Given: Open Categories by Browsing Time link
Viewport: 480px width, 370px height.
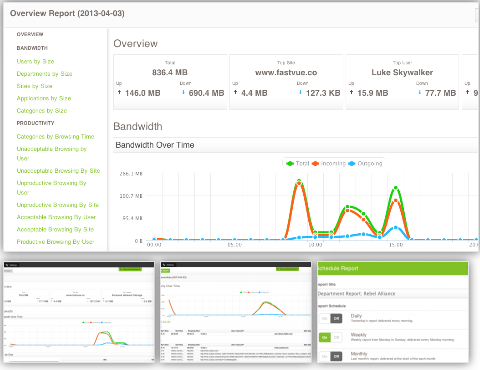Looking at the screenshot, I should click(55, 136).
